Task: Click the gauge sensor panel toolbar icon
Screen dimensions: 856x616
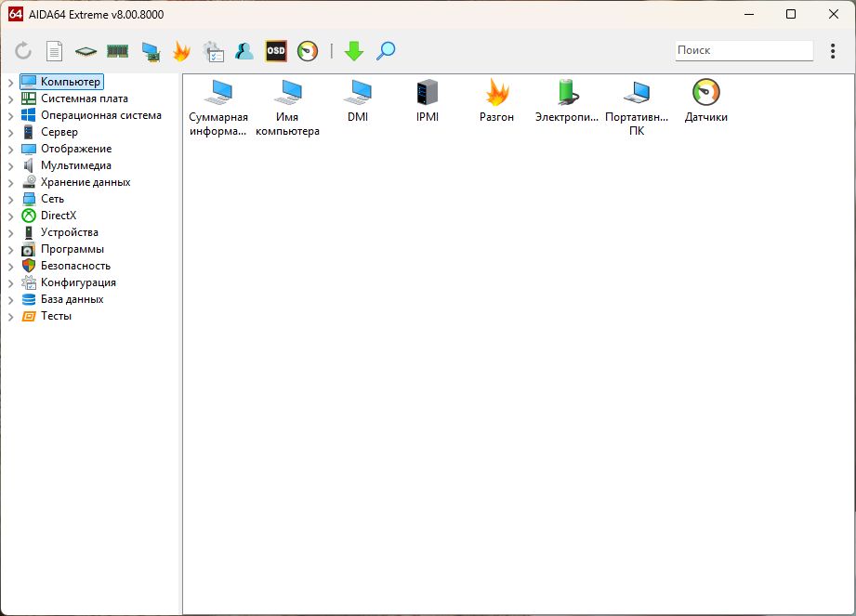Action: coord(308,51)
